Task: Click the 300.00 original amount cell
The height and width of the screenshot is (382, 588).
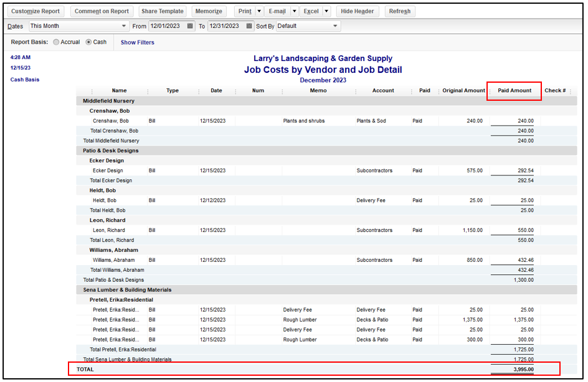Action: [x=475, y=340]
